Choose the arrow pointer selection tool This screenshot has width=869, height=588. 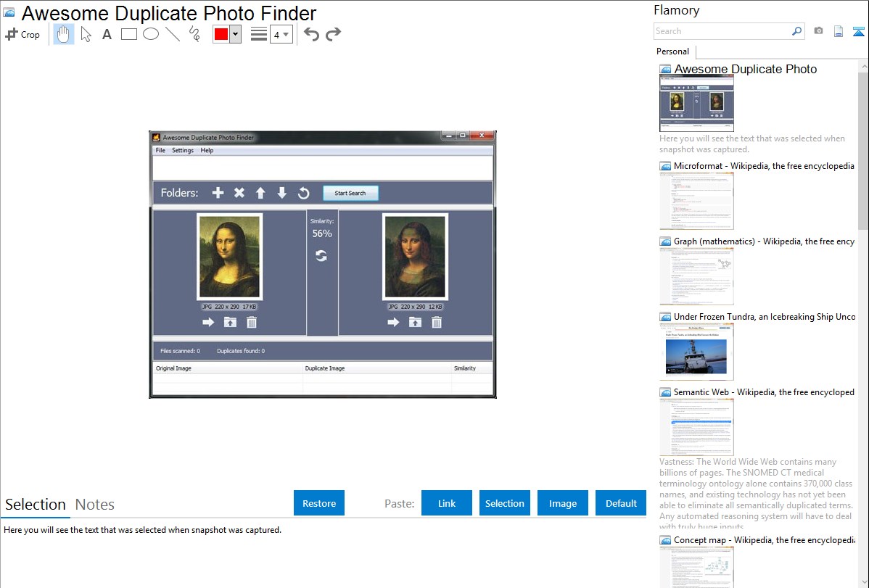coord(86,34)
